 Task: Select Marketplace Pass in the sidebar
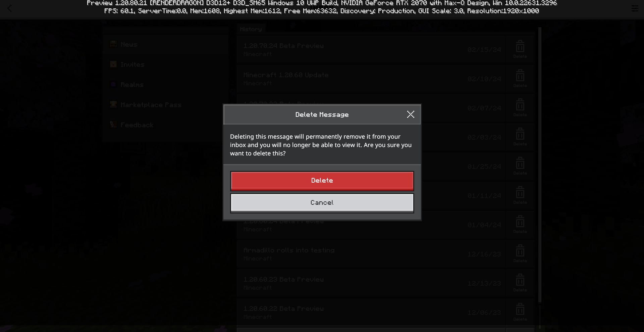(166, 105)
